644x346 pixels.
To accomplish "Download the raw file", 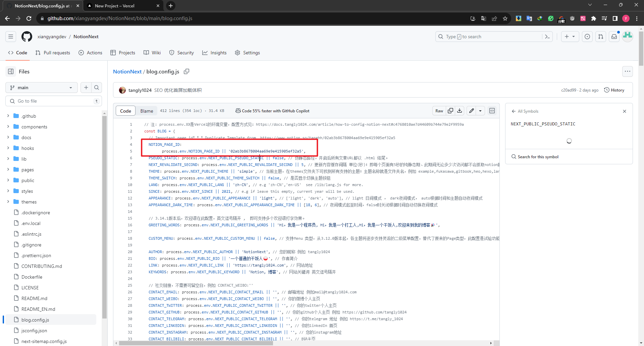I will 460,111.
